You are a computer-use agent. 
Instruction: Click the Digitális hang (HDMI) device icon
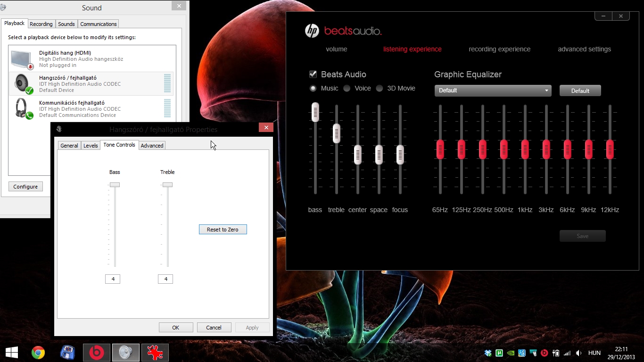click(x=22, y=59)
